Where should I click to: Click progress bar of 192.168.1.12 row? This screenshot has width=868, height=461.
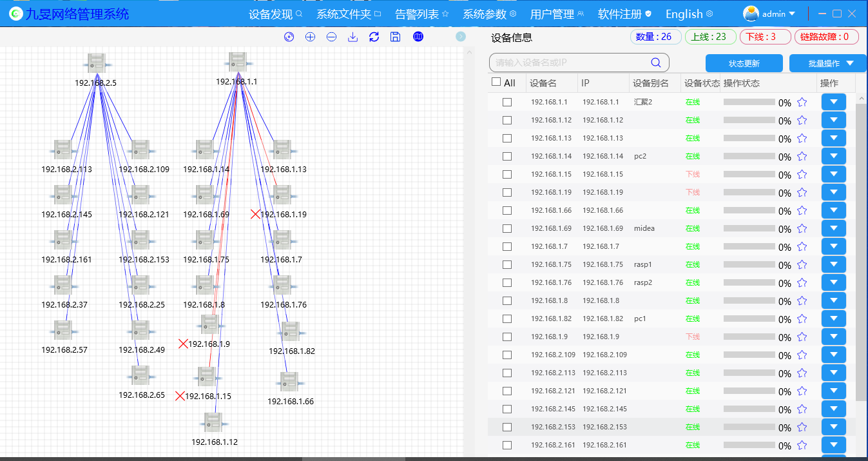click(x=749, y=120)
